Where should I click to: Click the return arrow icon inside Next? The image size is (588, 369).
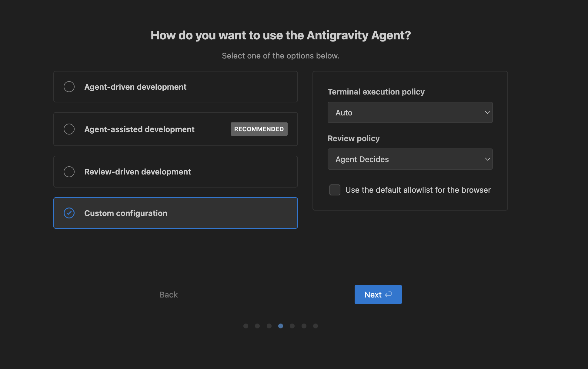(388, 294)
